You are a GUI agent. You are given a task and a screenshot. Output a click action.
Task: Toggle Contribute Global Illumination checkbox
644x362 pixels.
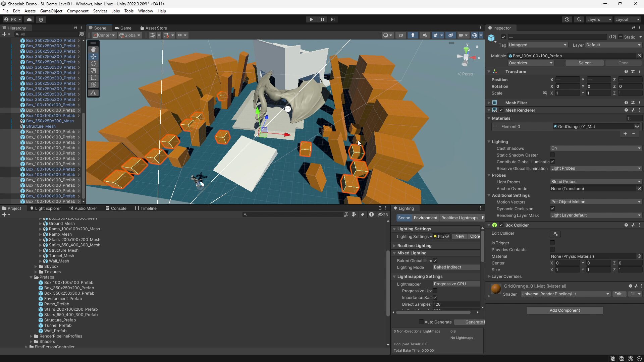coord(552,162)
